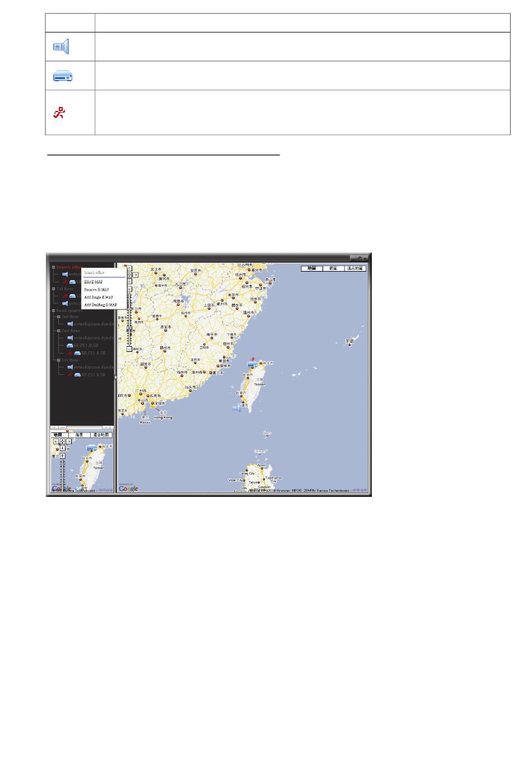Collapse the head quarter tree node
Image resolution: width=532 pixels, height=773 pixels.
tap(53, 311)
